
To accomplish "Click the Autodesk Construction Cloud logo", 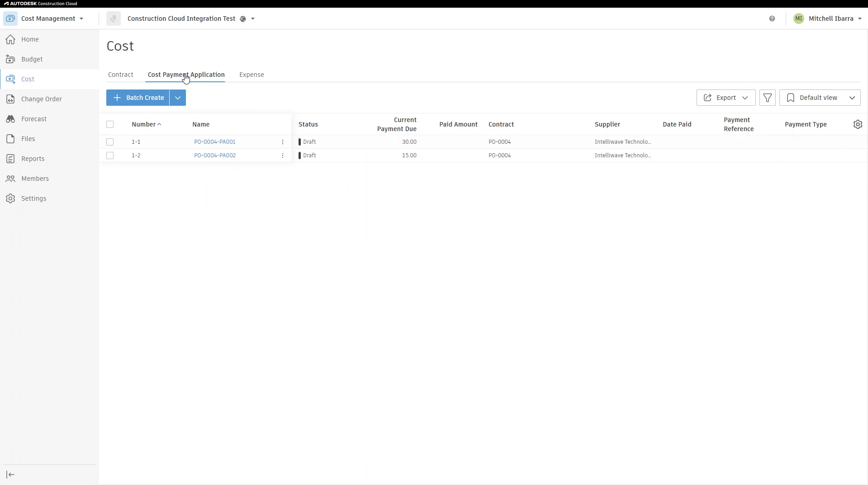I will coord(41,4).
